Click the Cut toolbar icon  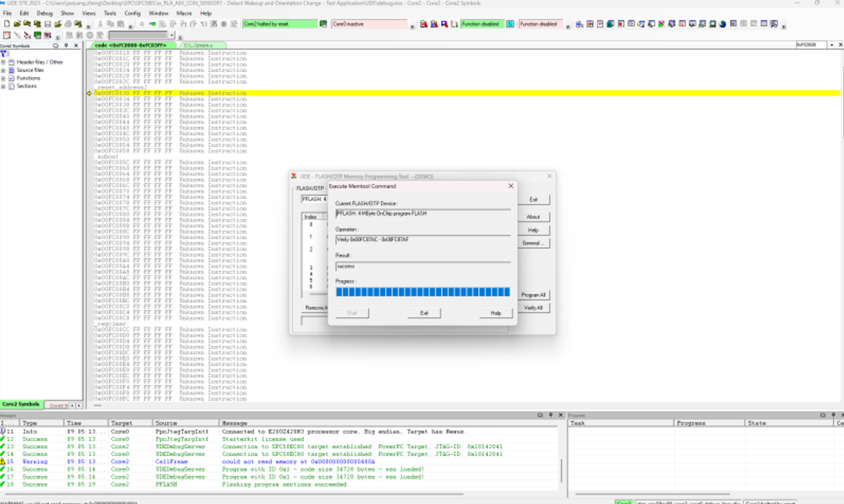(x=100, y=24)
